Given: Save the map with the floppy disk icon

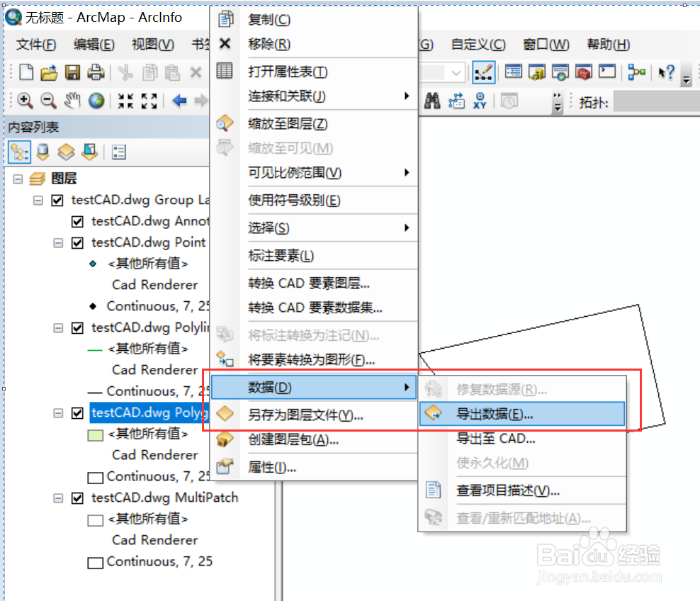Looking at the screenshot, I should (72, 72).
